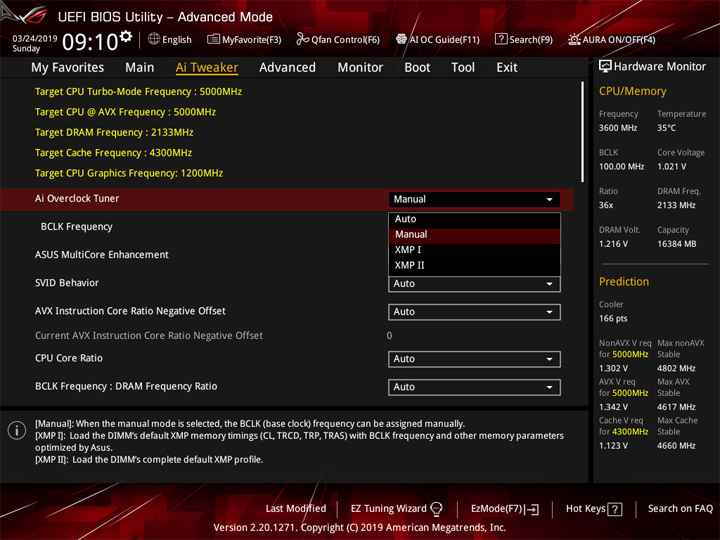Click the 35°C temperature value
This screenshot has height=540, width=720.
point(666,128)
